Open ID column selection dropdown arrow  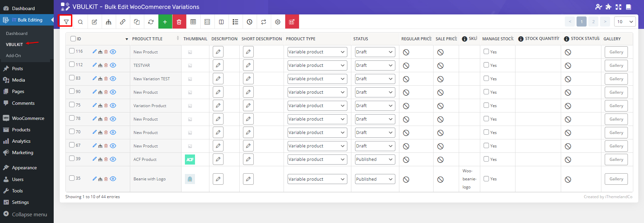tap(127, 39)
